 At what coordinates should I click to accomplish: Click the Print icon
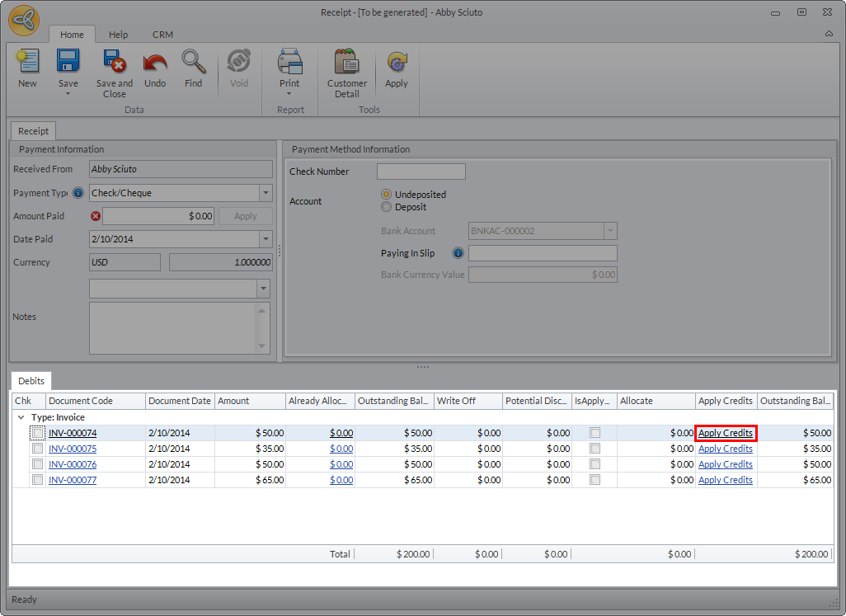[x=289, y=63]
